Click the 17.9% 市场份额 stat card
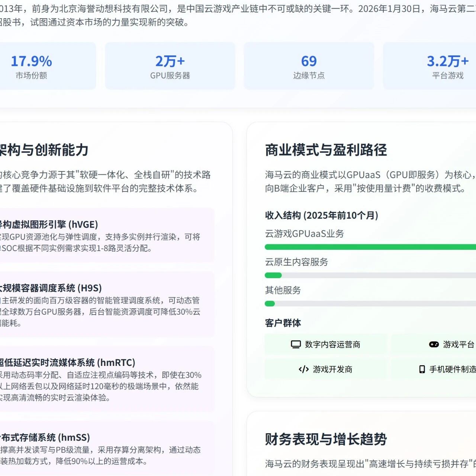Screen dimensions: 476x476 48,66
